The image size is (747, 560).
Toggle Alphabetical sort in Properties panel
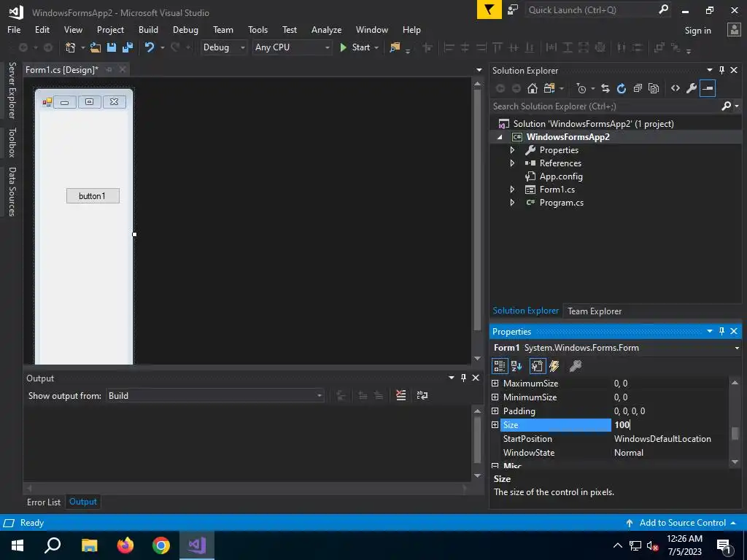click(x=516, y=366)
